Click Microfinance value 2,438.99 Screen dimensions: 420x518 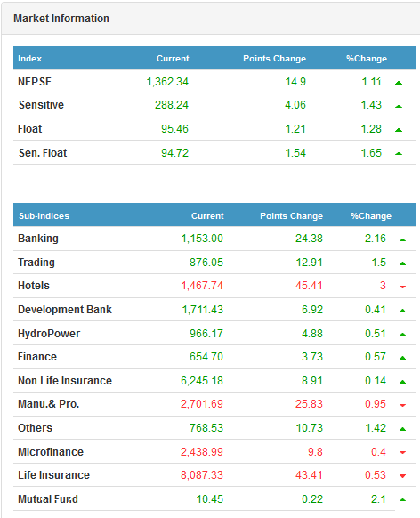202,452
